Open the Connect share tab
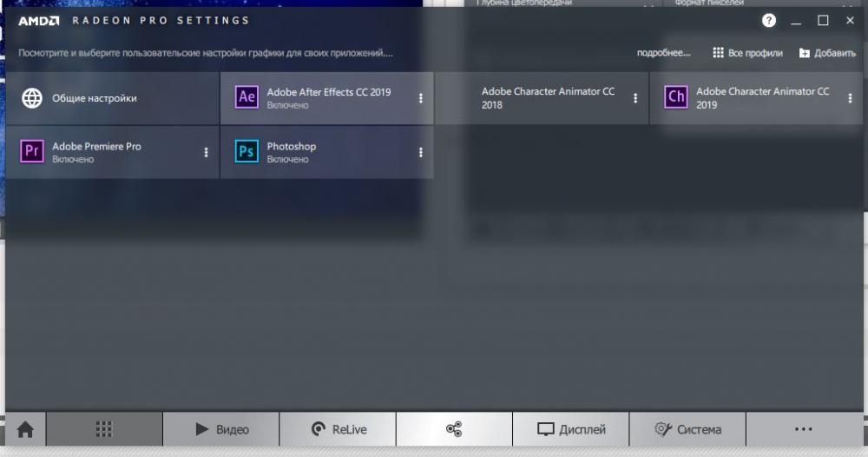This screenshot has height=457, width=868. click(x=455, y=429)
